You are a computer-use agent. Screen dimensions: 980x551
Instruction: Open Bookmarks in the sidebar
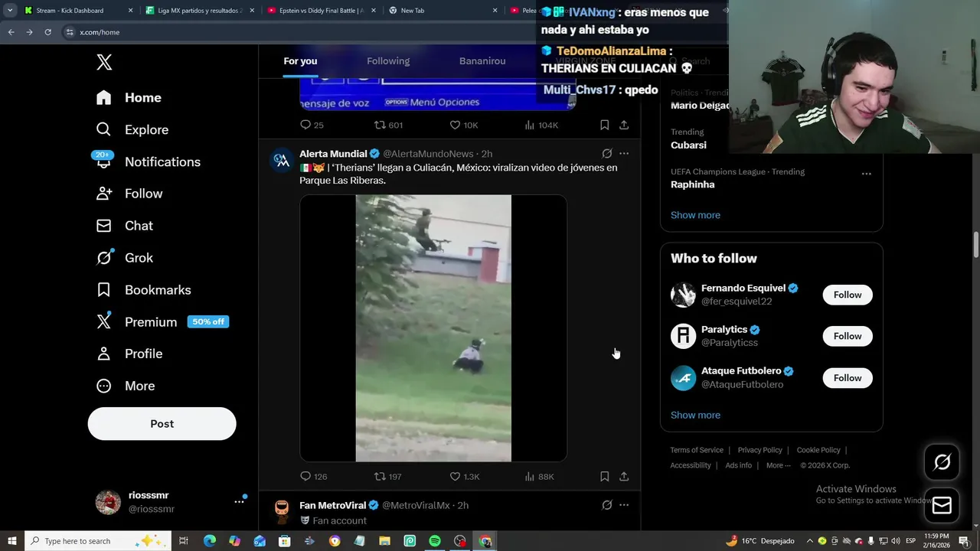(143, 290)
